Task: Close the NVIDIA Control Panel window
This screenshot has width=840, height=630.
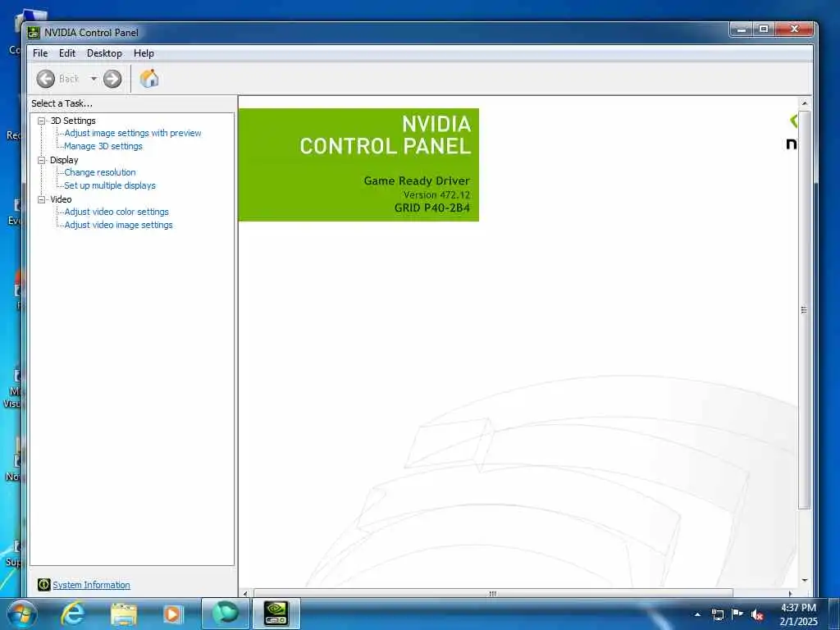Action: (795, 30)
